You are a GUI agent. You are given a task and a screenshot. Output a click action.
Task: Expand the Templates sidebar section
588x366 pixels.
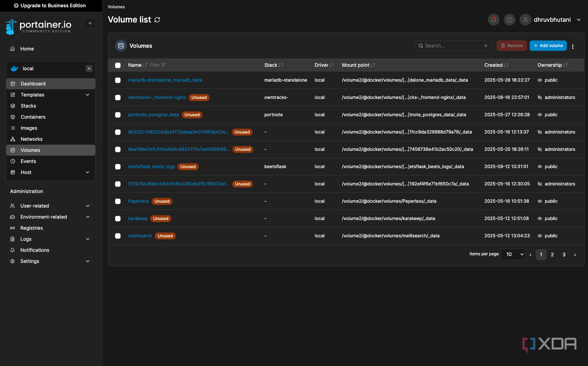(x=87, y=95)
